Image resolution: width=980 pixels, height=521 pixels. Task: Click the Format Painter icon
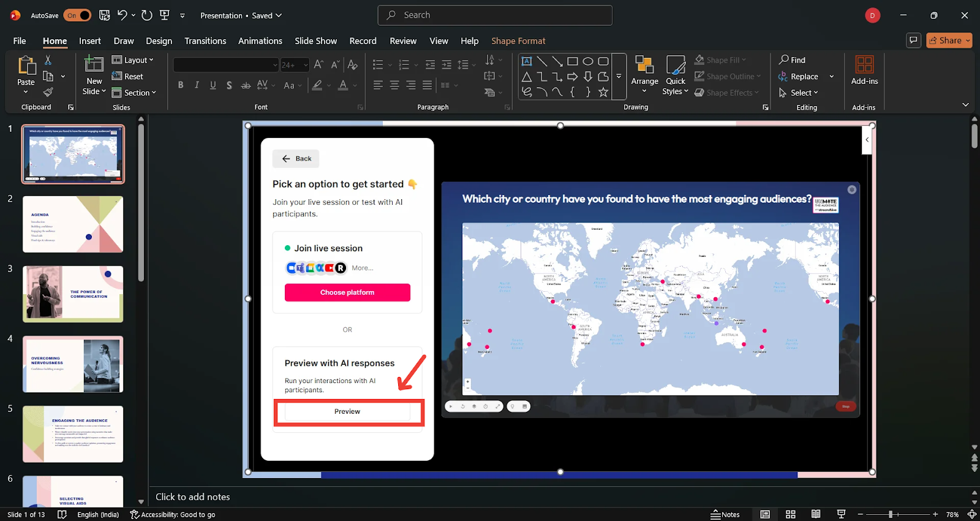pos(48,93)
